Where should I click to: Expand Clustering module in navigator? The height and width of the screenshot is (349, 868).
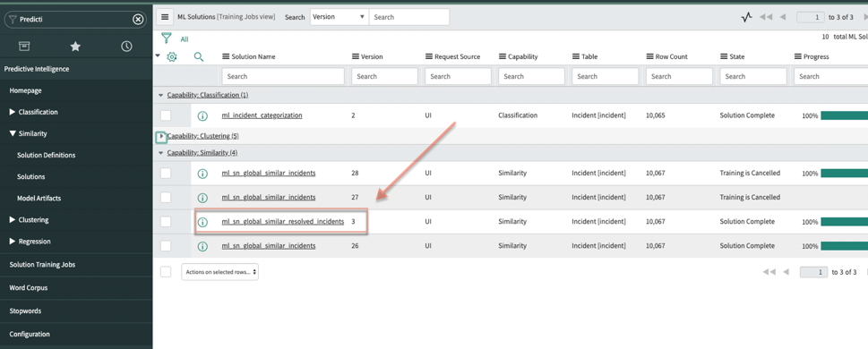tap(13, 219)
